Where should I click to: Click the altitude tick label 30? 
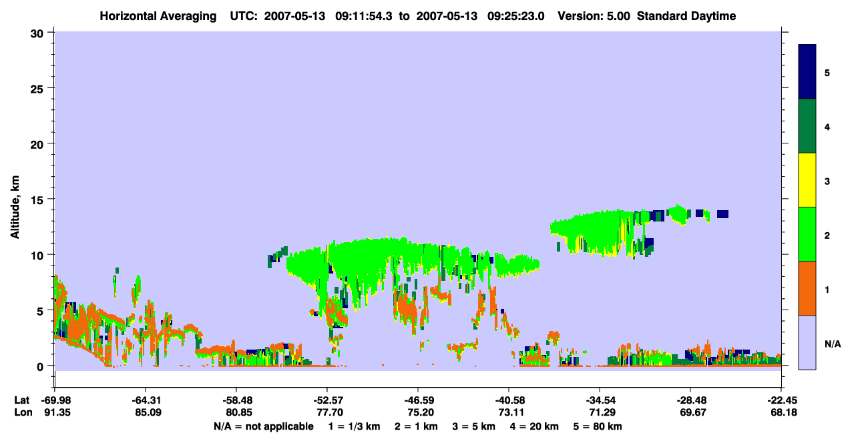39,33
